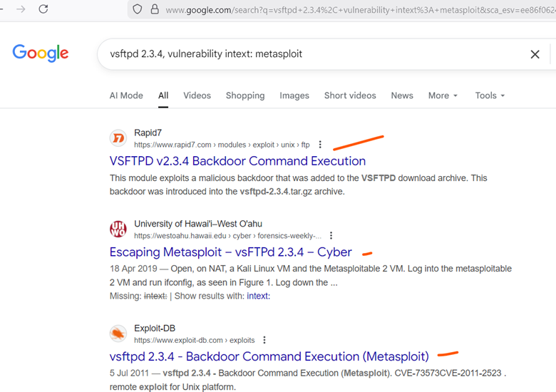Click the padlock site security icon
556x392 pixels.
pyautogui.click(x=155, y=9)
